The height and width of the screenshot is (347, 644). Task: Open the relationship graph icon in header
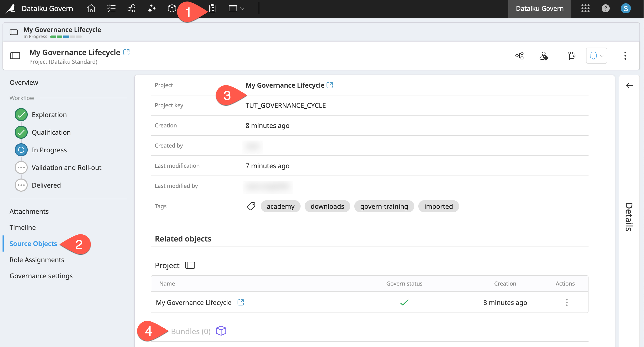(x=519, y=56)
